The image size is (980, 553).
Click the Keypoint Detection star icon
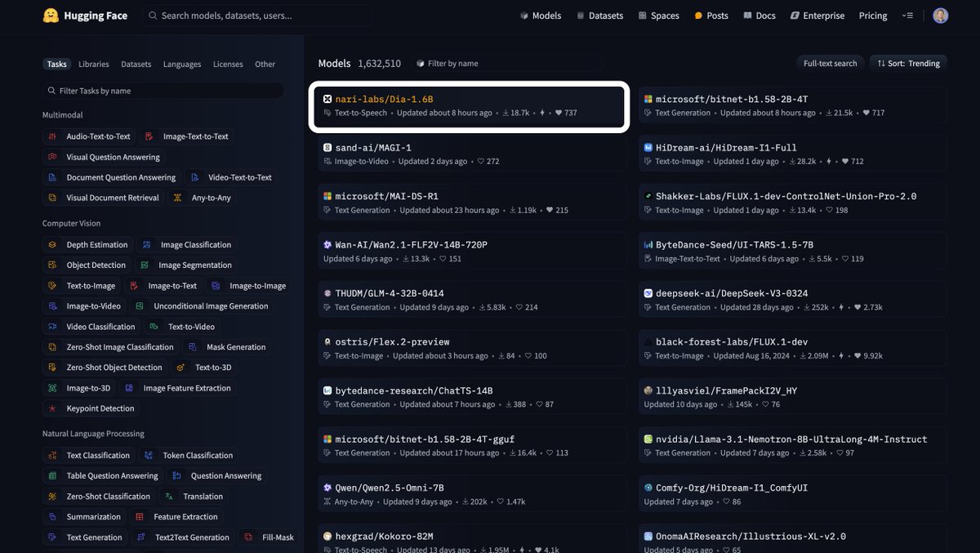pyautogui.click(x=52, y=408)
